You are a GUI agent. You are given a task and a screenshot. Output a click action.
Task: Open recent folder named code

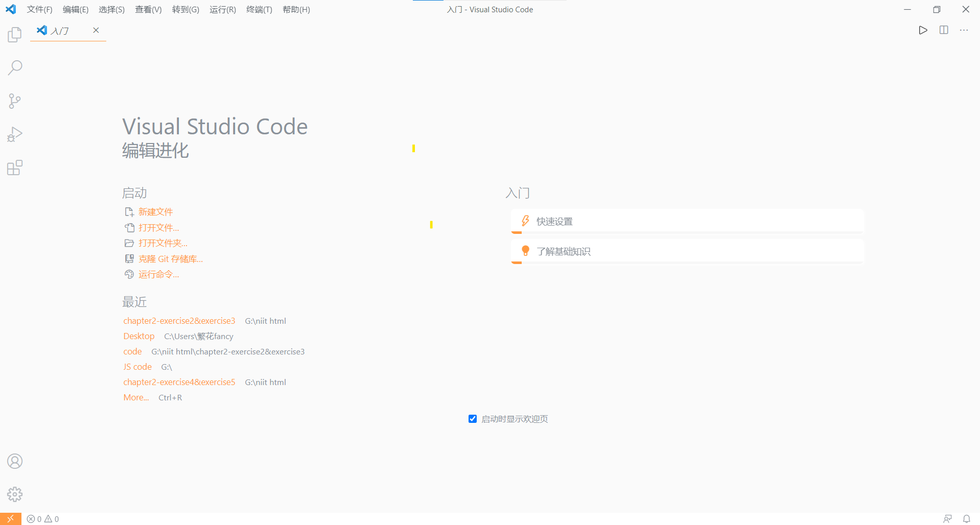[x=132, y=351]
